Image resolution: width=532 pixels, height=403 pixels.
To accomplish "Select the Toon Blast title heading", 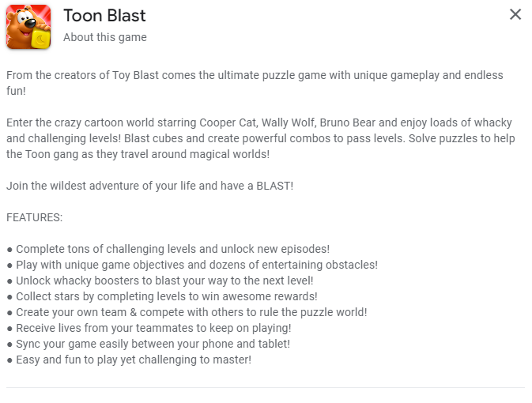I will (x=104, y=16).
